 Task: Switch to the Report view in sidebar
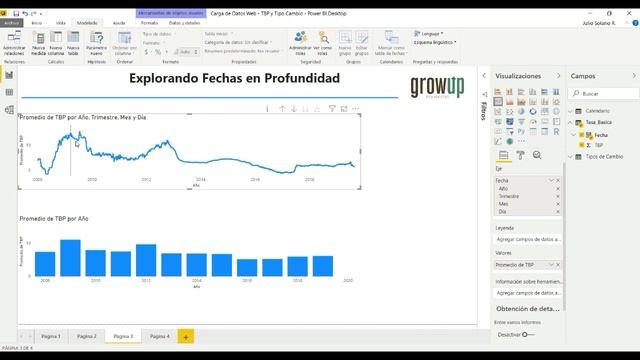(x=9, y=75)
